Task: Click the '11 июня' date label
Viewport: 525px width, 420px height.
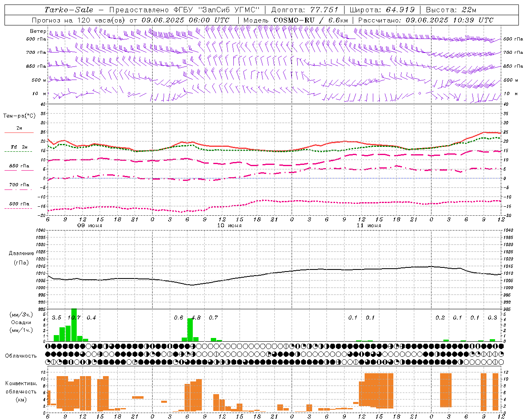Action: pyautogui.click(x=369, y=226)
